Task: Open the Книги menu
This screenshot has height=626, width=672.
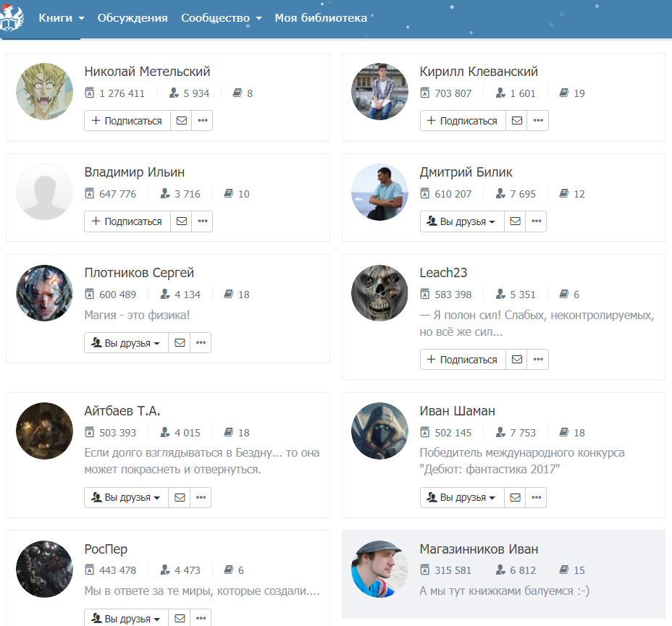Action: [x=62, y=18]
